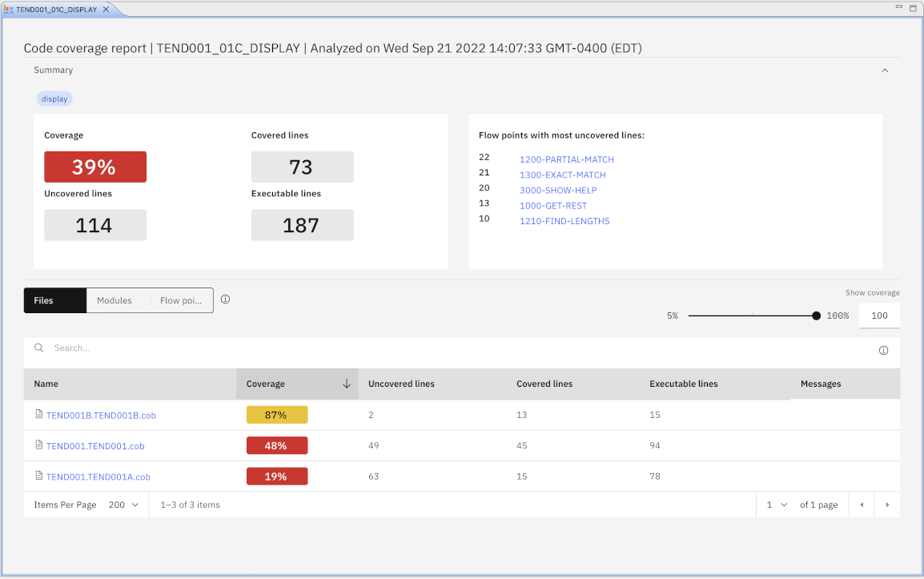This screenshot has height=579, width=924.
Task: Open the 3000-SHOW-HELP flow point link
Action: click(558, 190)
